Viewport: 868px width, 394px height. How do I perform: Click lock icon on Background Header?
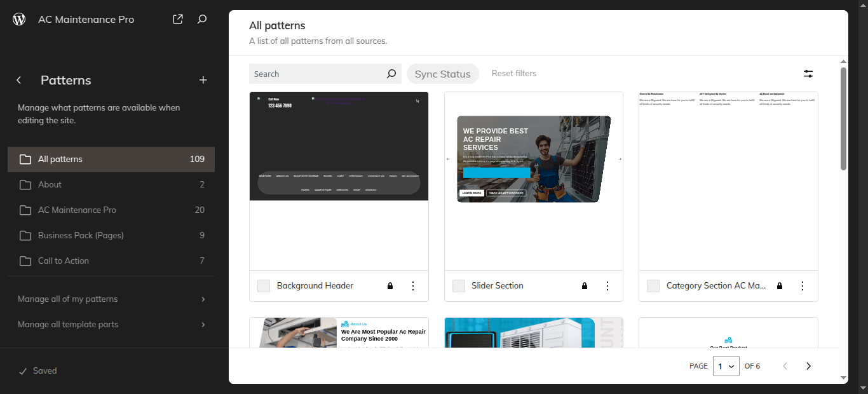tap(390, 286)
